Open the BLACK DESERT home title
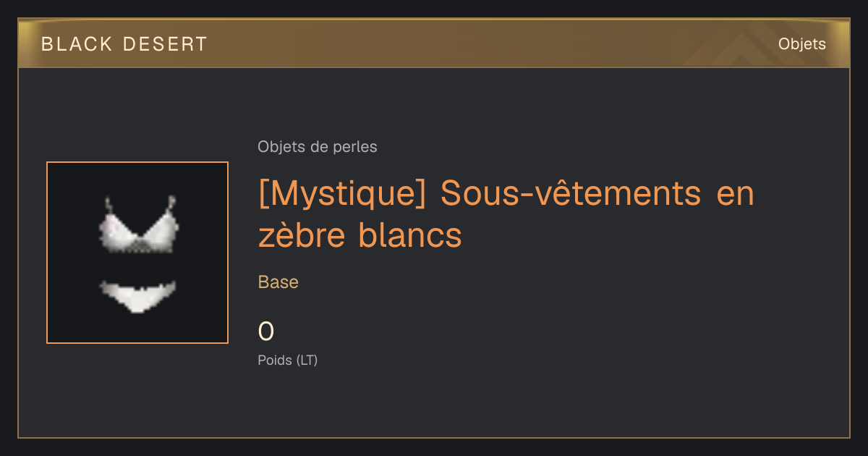 [x=124, y=44]
